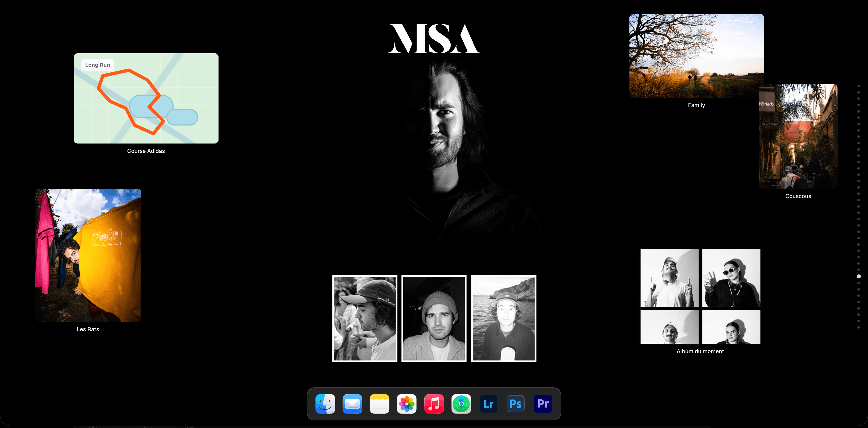This screenshot has width=868, height=428.
Task: Click the Long Run label
Action: tap(97, 65)
